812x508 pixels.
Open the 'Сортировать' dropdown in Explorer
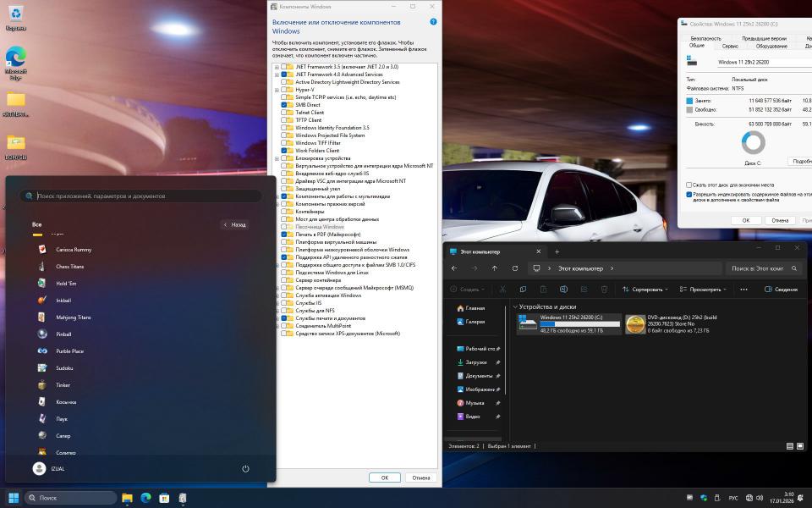pyautogui.click(x=645, y=290)
